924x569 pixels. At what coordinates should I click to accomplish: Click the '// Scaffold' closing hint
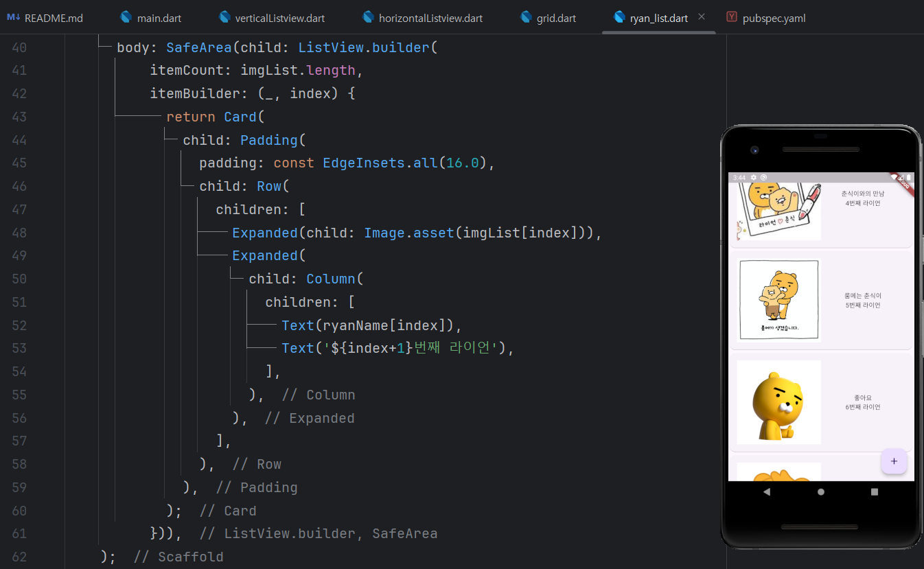tap(178, 557)
